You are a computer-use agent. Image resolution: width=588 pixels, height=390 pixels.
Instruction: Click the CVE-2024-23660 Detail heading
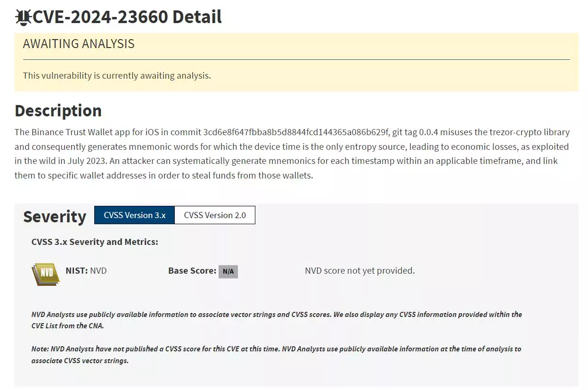click(x=127, y=17)
